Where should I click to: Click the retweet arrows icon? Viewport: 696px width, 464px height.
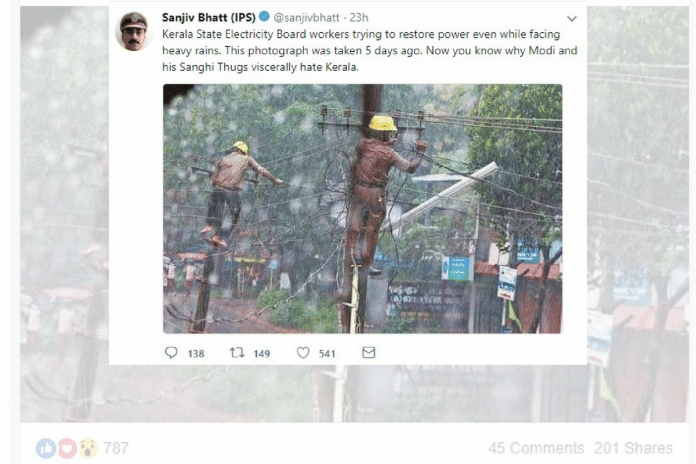pyautogui.click(x=237, y=353)
